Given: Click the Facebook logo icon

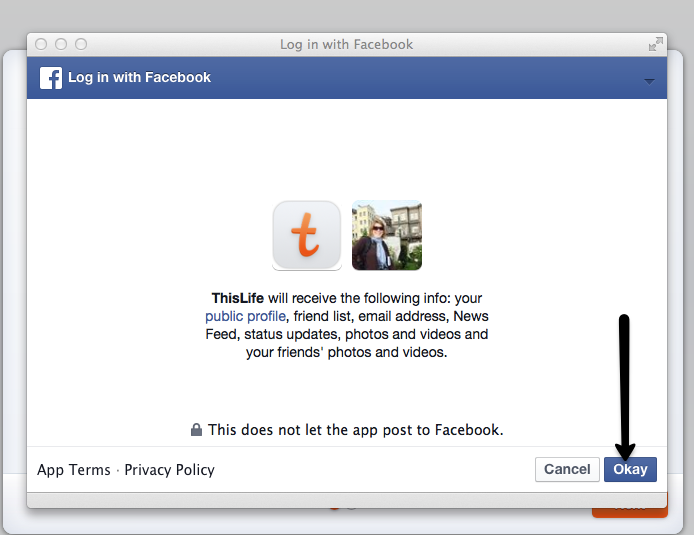Looking at the screenshot, I should click(51, 78).
